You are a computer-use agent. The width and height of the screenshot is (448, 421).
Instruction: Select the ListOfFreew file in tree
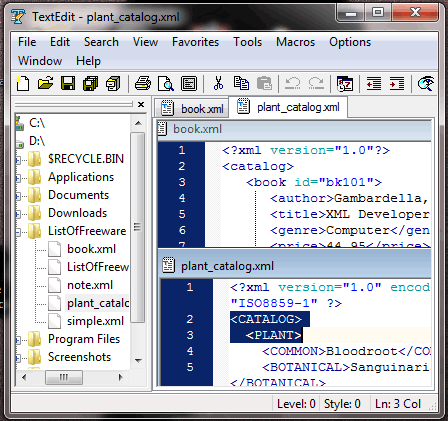pos(98,267)
